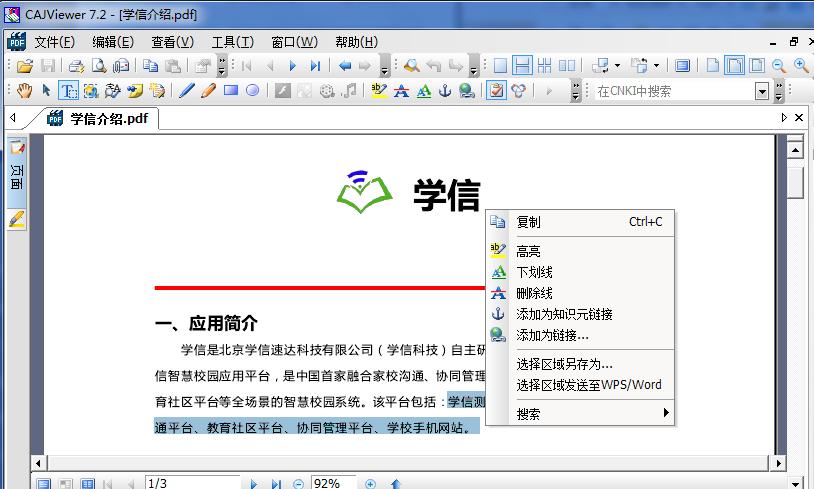Jump to last page in top toolbar
The height and width of the screenshot is (489, 814).
click(315, 66)
